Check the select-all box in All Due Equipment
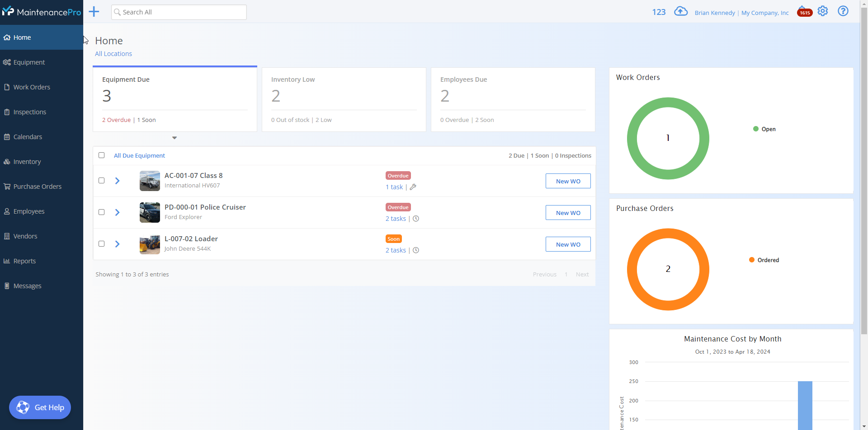 click(101, 155)
